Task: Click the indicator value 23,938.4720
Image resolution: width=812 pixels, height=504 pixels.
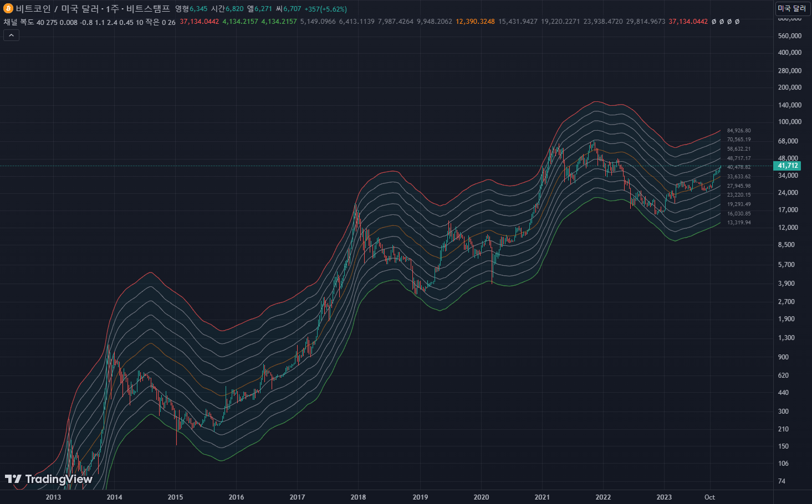Action: click(x=603, y=22)
